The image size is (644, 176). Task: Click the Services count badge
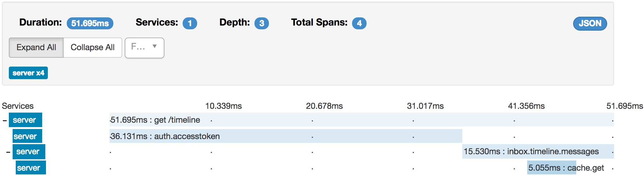point(190,23)
